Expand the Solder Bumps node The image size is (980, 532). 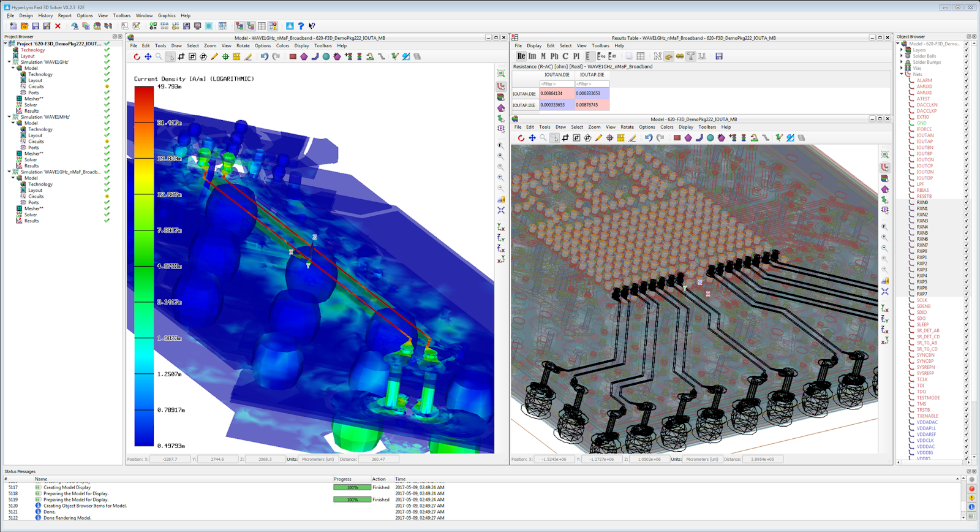click(x=902, y=63)
